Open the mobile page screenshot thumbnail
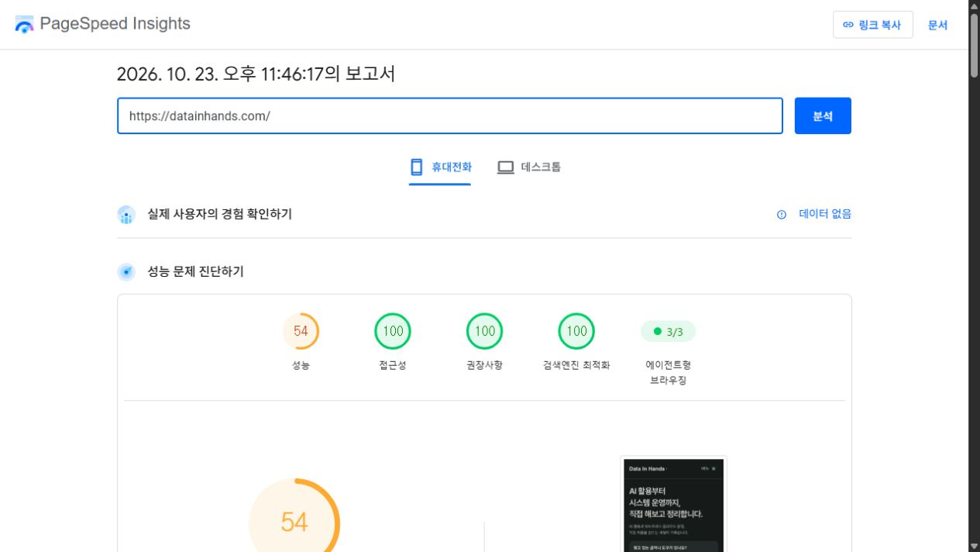The height and width of the screenshot is (552, 980). [x=674, y=504]
